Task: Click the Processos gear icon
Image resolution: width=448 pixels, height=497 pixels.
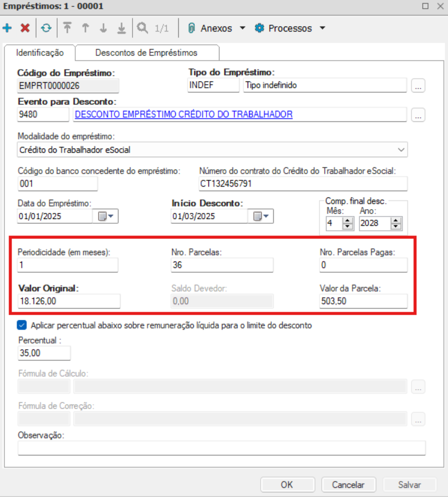Action: [x=259, y=28]
